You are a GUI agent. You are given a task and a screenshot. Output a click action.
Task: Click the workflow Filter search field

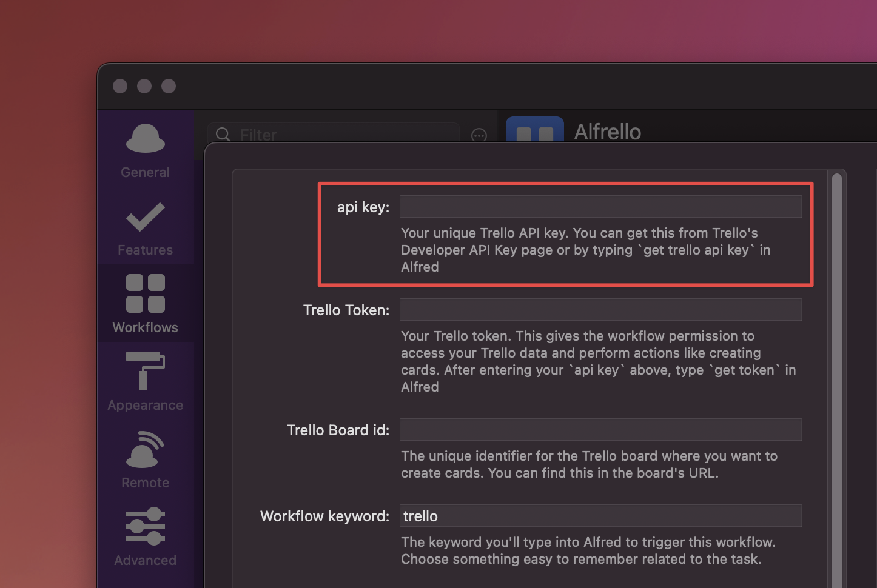click(334, 133)
